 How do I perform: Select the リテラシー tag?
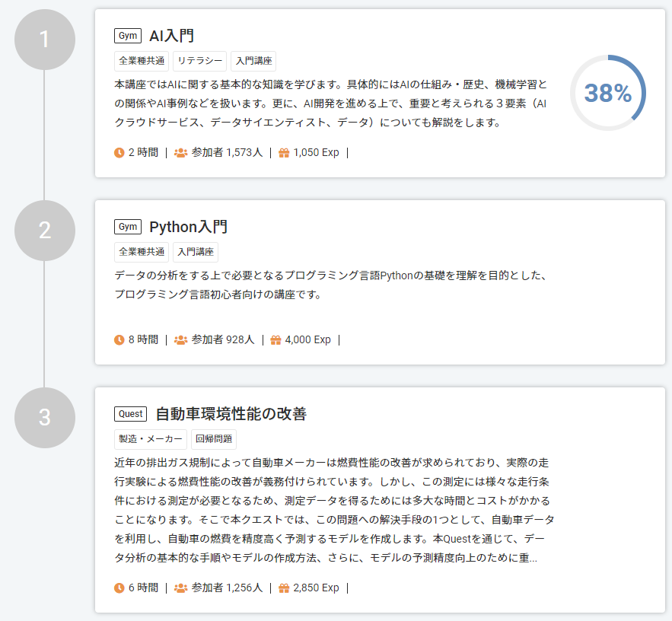click(x=199, y=61)
